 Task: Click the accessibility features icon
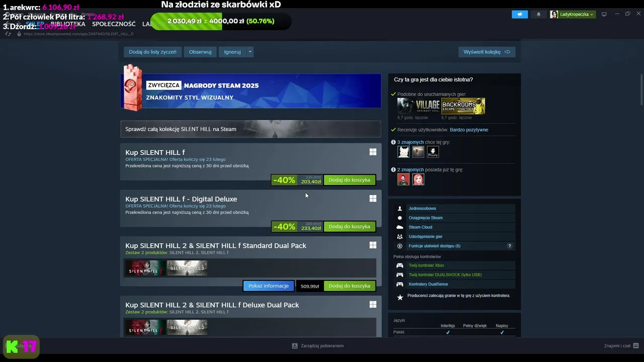point(400,246)
